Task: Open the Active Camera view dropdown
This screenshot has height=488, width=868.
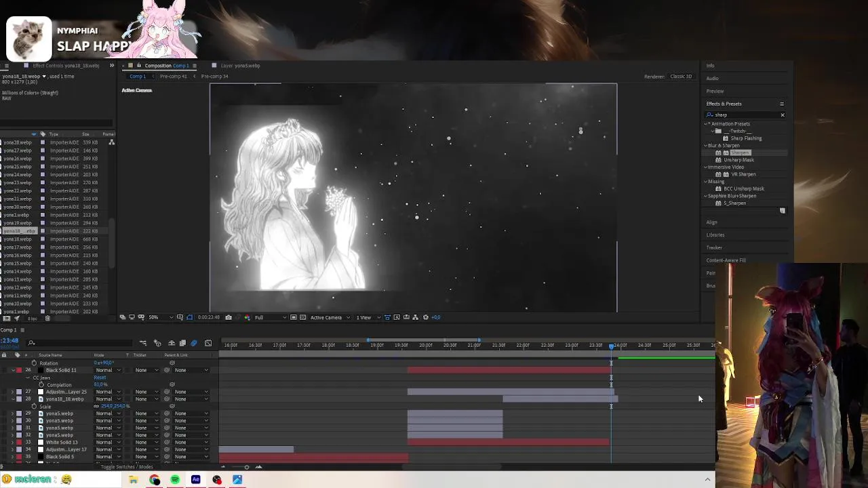Action: (x=330, y=317)
